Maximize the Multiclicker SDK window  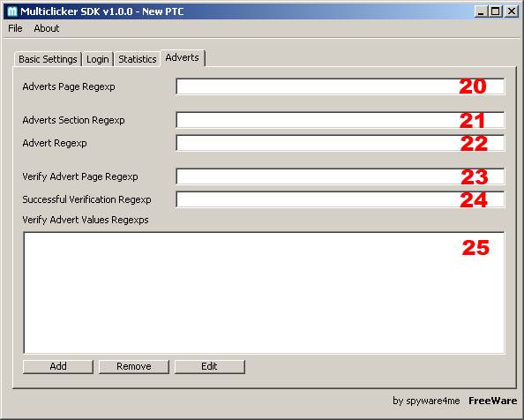click(495, 11)
